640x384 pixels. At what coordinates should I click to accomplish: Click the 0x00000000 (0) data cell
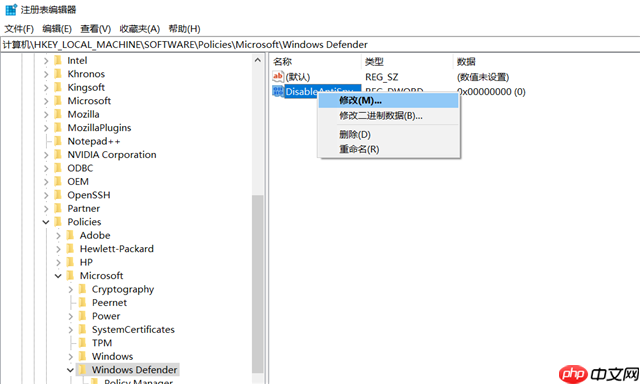[491, 92]
